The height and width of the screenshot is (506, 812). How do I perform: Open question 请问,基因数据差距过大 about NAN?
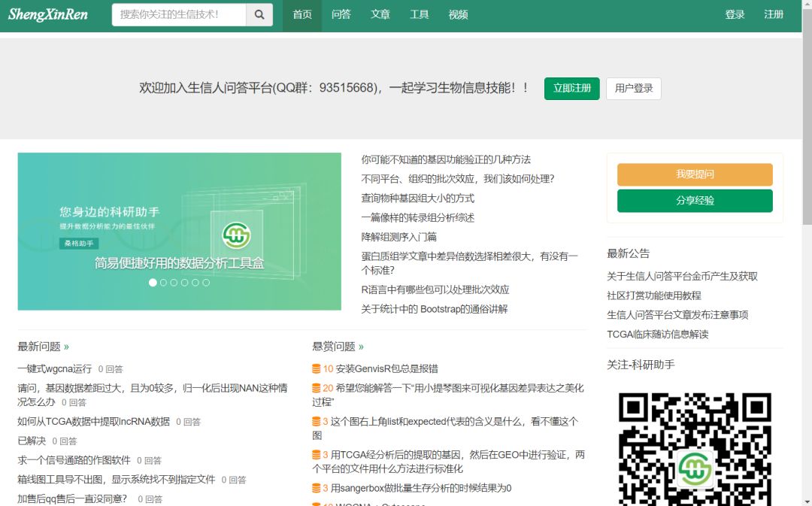coord(152,395)
